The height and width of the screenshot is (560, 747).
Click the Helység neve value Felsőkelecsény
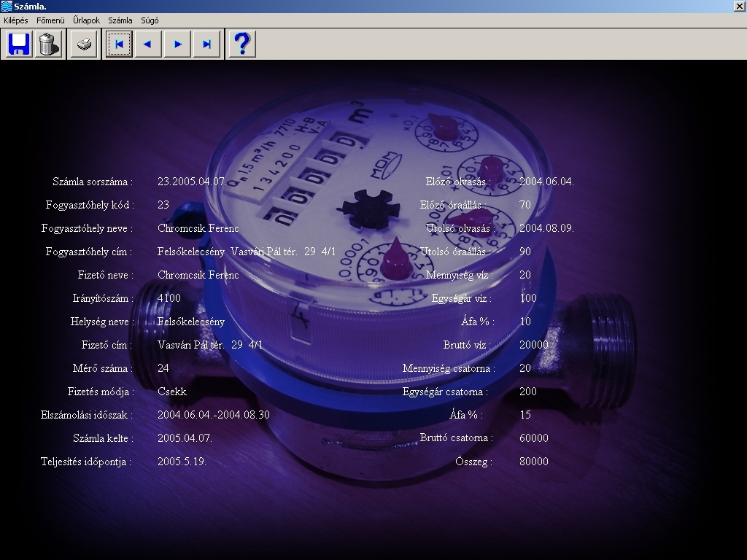(191, 322)
